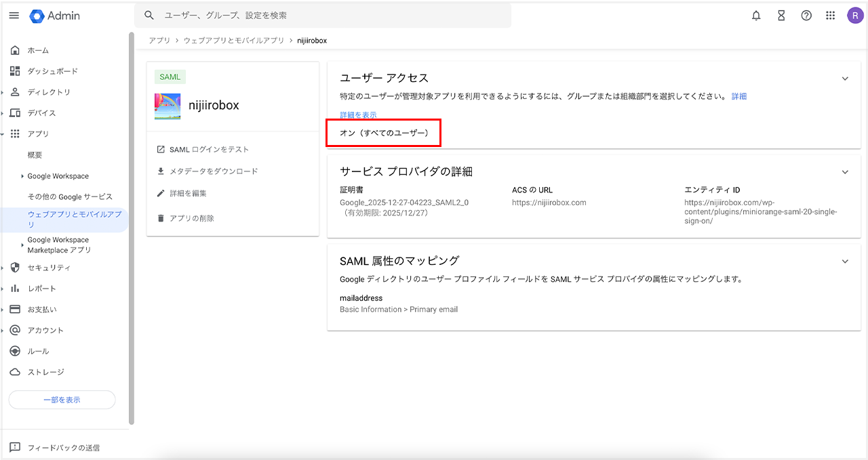The height and width of the screenshot is (460, 868).
Task: Collapse the ユーザー アクセス section chevron
Action: click(845, 79)
